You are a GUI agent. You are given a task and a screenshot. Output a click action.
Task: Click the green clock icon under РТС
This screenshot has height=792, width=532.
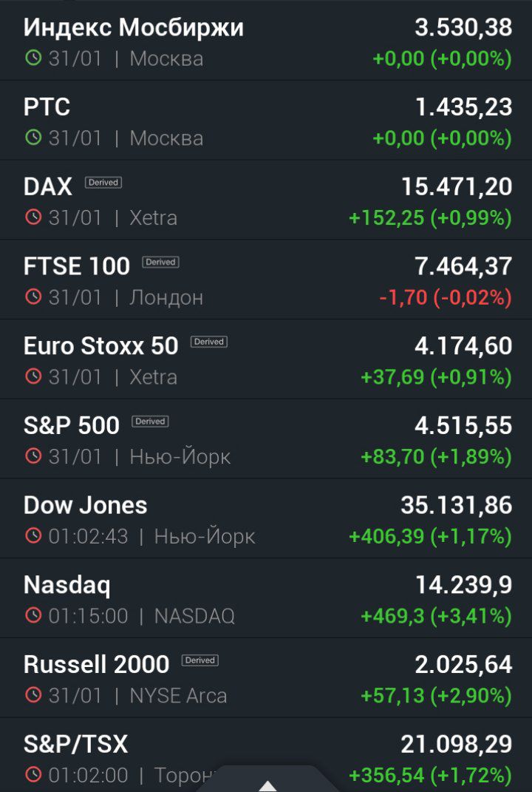click(x=33, y=138)
